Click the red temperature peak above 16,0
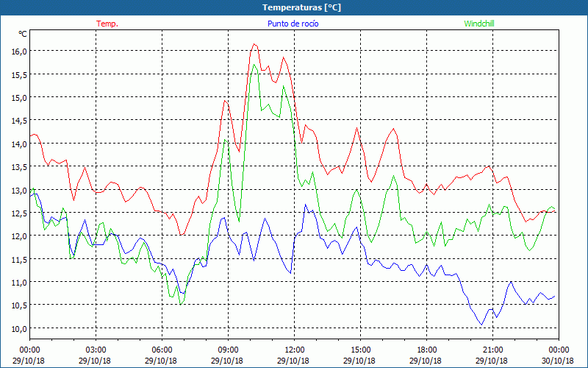588x368 pixels. click(x=254, y=44)
